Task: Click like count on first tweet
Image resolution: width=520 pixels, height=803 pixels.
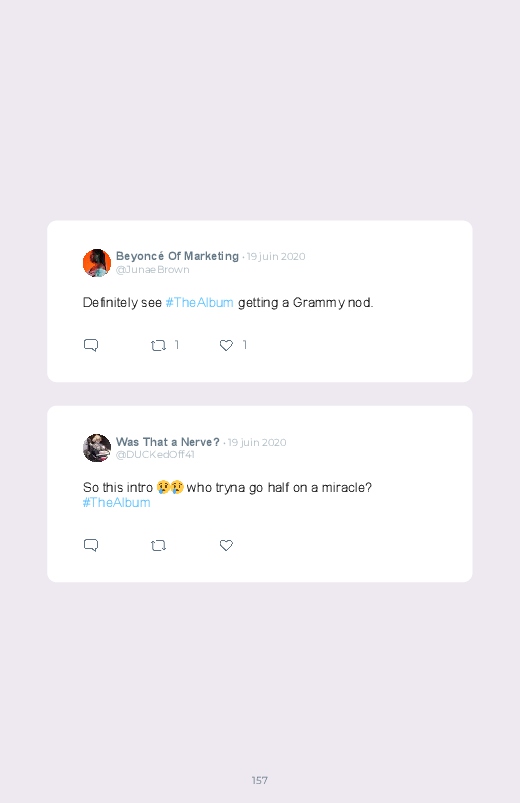Action: [245, 345]
